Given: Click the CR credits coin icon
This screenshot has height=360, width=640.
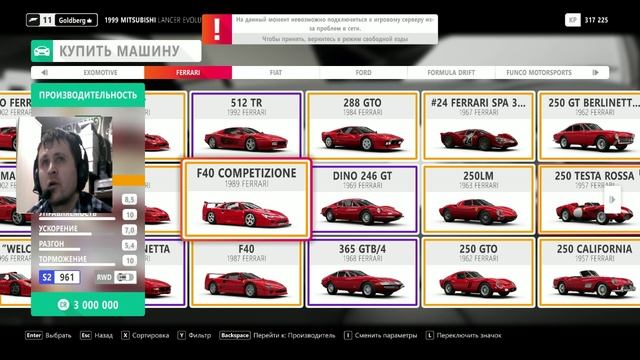Looking at the screenshot, I should pyautogui.click(x=63, y=304).
